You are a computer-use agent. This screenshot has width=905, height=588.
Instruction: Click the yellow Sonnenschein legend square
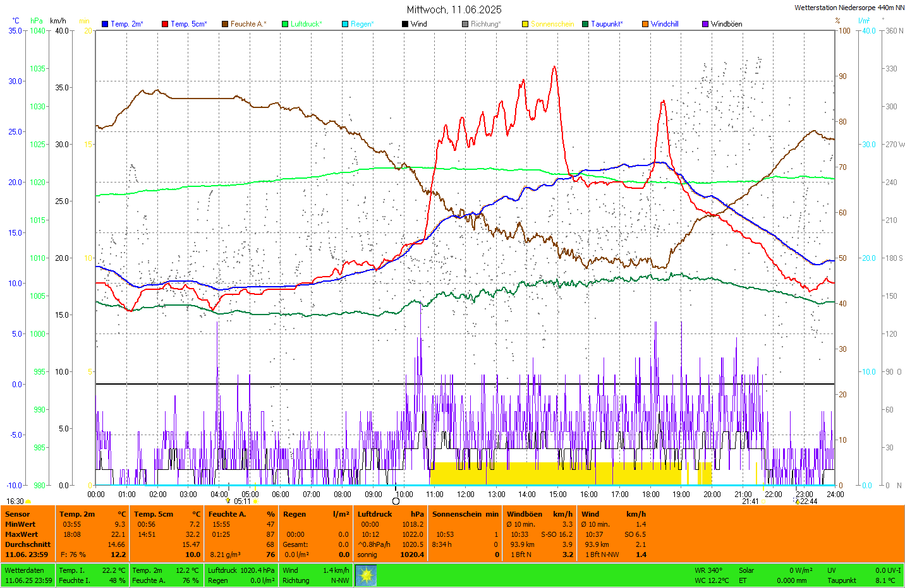[x=525, y=24]
